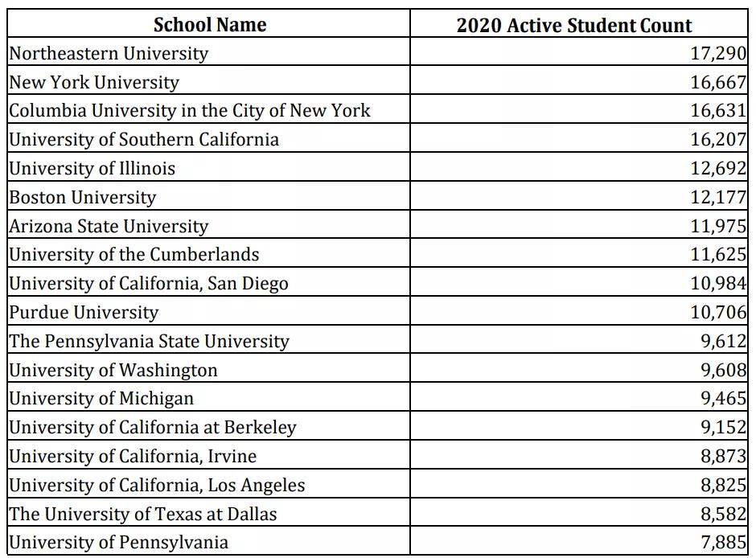Select the 7,885 count value
The height and width of the screenshot is (558, 756).
tap(723, 542)
